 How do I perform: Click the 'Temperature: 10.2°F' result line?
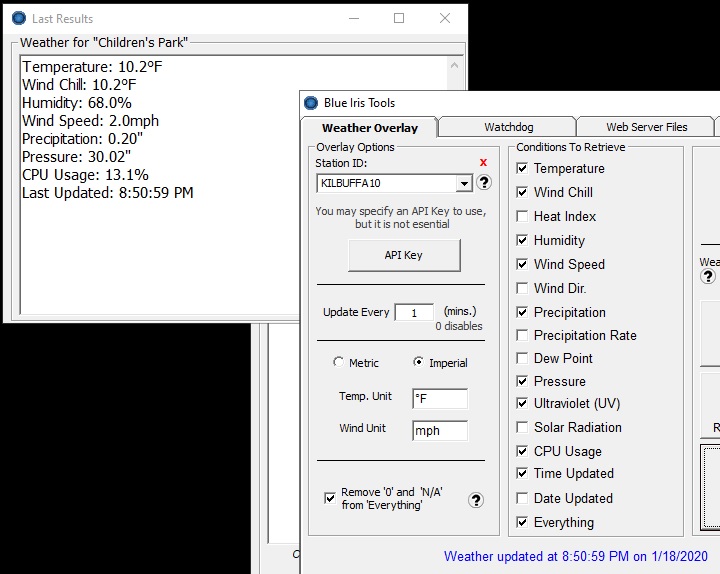pos(92,67)
